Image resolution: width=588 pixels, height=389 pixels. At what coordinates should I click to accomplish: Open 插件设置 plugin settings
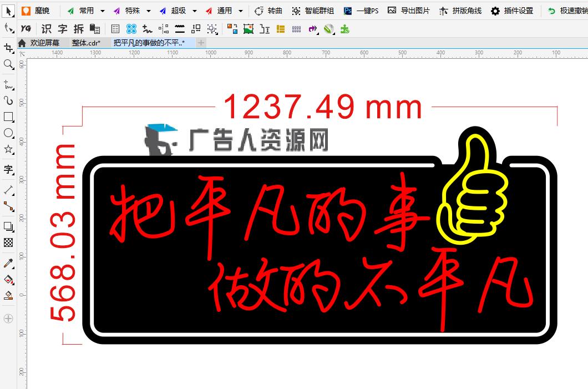pyautogui.click(x=512, y=11)
